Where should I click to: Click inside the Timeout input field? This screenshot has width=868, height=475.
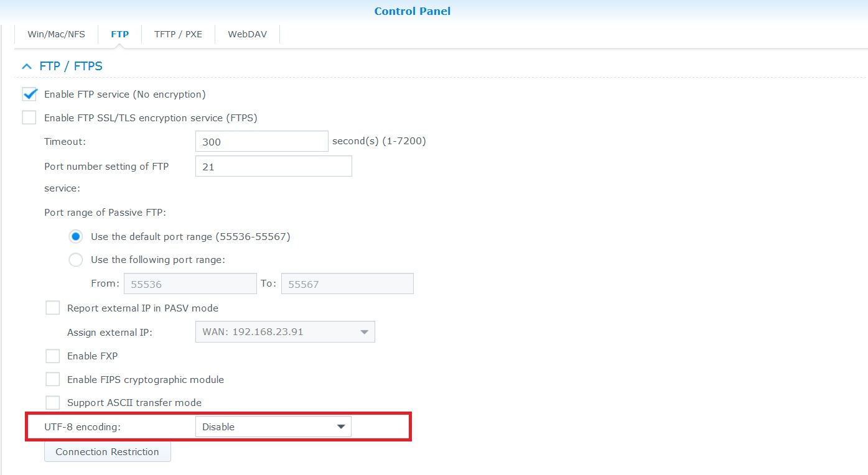coord(261,141)
